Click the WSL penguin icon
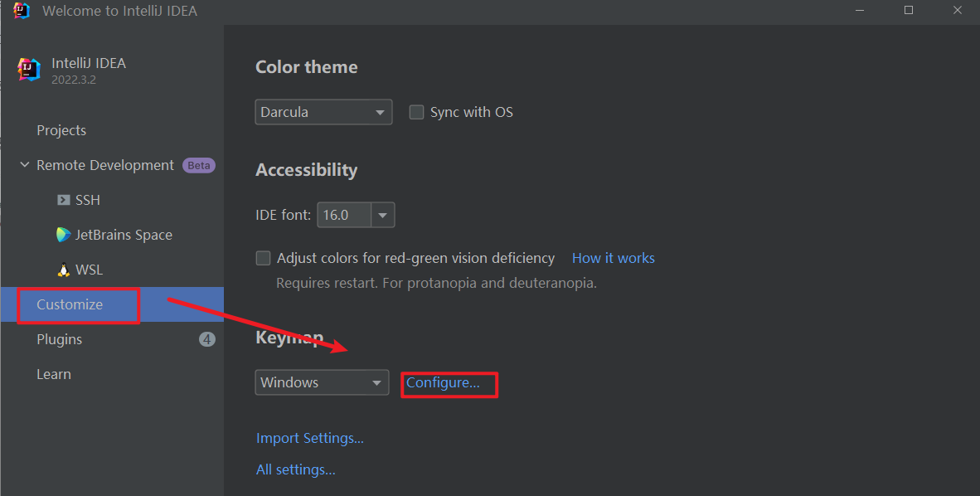 pos(63,270)
